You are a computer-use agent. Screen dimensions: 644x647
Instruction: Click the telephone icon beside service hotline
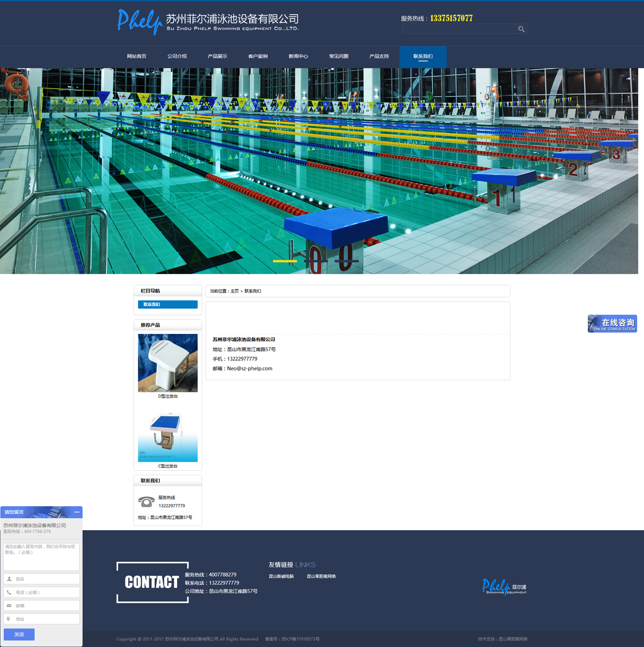(x=146, y=502)
